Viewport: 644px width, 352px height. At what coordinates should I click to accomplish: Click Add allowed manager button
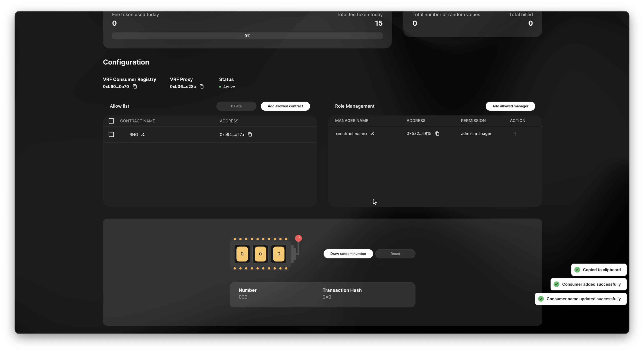click(510, 106)
